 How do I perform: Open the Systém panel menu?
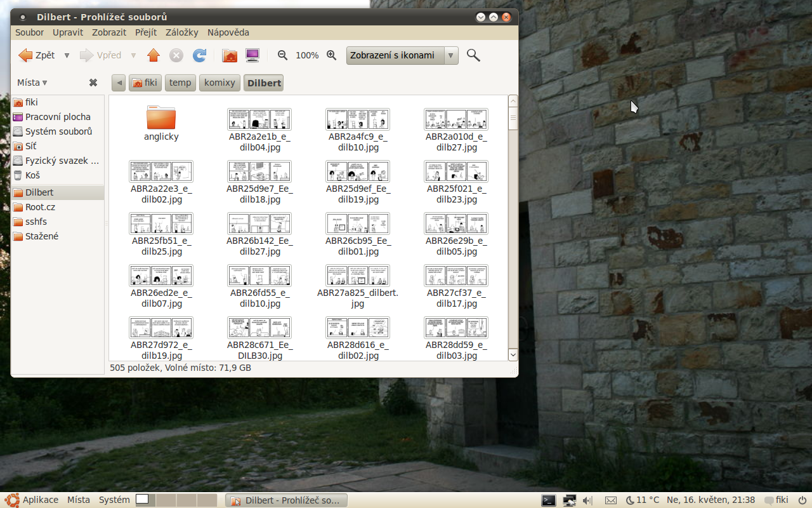tap(114, 500)
